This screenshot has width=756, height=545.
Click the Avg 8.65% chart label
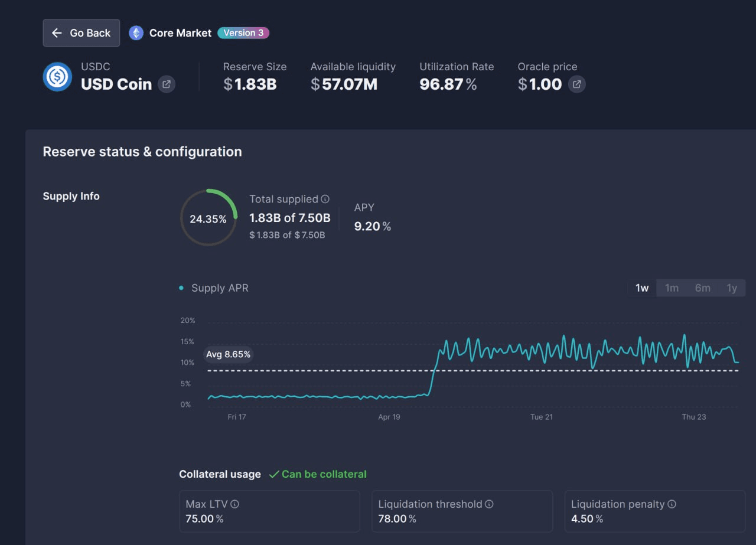[x=228, y=354]
